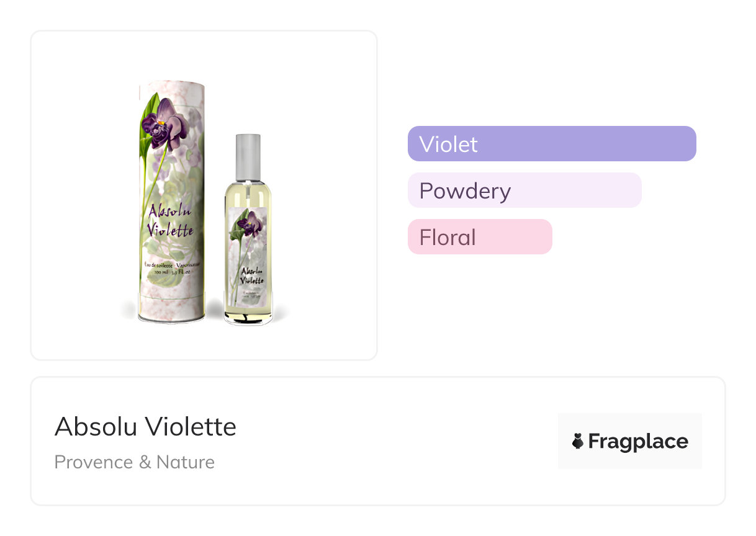
Task: Click the word Floral in the pink bar
Action: [x=448, y=237]
